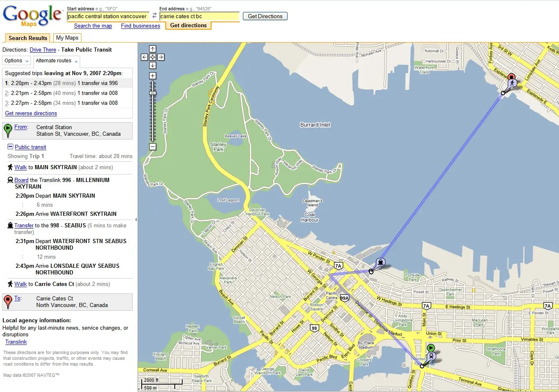Open the Get reverse directions link
The width and height of the screenshot is (559, 392).
(x=31, y=113)
